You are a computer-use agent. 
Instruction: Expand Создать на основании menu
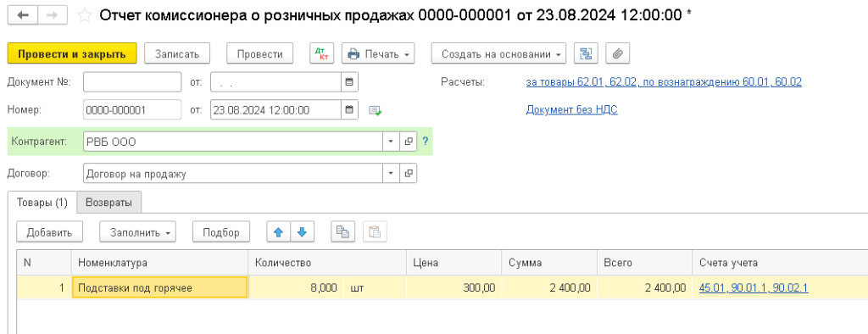point(498,53)
